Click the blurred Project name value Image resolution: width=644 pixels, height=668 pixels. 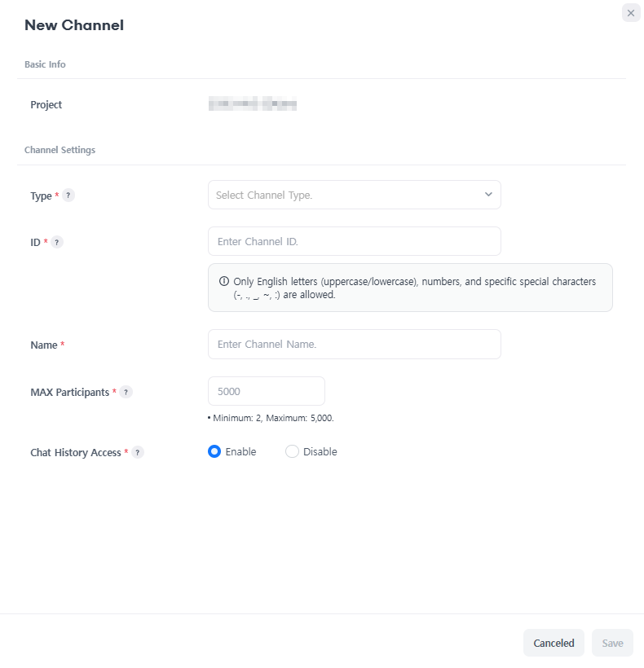(x=252, y=104)
